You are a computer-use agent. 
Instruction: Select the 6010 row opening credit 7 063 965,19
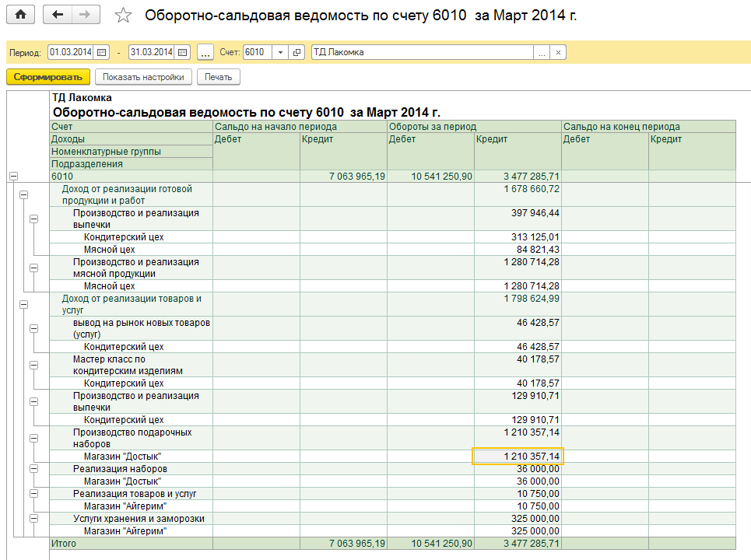(343, 177)
